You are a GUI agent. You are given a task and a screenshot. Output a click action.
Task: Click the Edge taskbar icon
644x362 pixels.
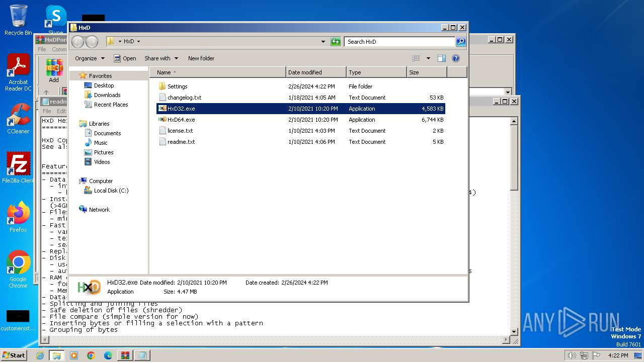(x=108, y=355)
